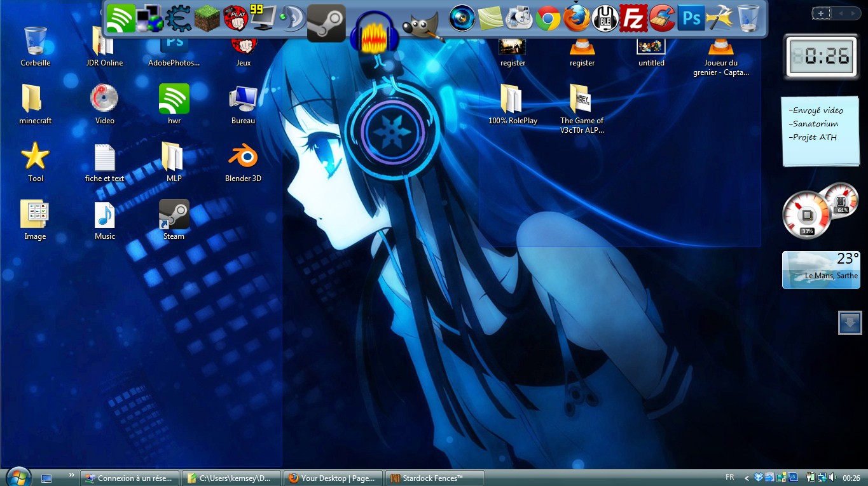The height and width of the screenshot is (486, 868).
Task: Open the recycle bin in dock
Action: [748, 18]
